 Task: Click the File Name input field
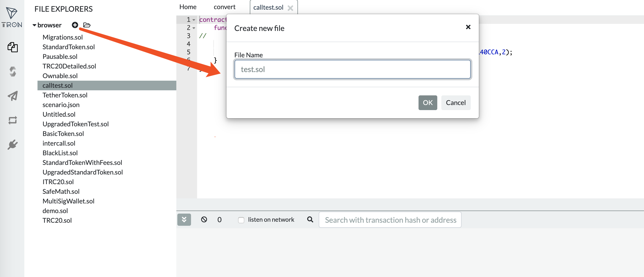click(352, 69)
